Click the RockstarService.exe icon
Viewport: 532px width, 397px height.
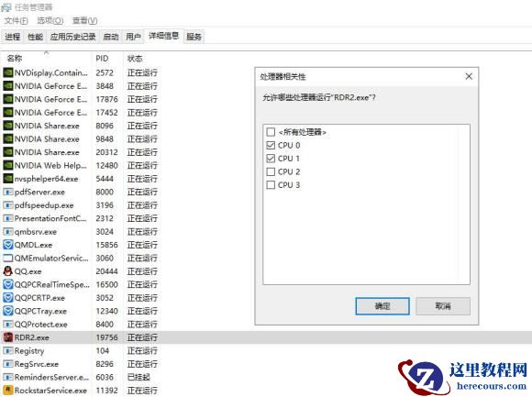point(8,391)
